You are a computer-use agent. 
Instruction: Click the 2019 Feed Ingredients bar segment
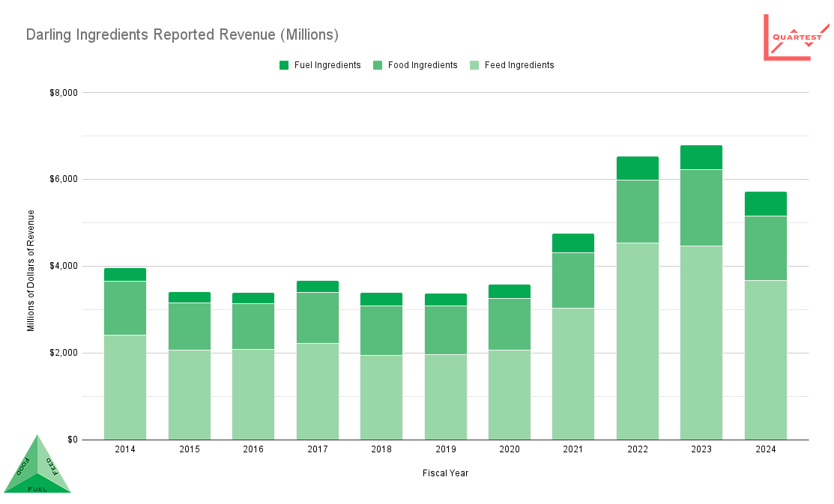pos(446,397)
